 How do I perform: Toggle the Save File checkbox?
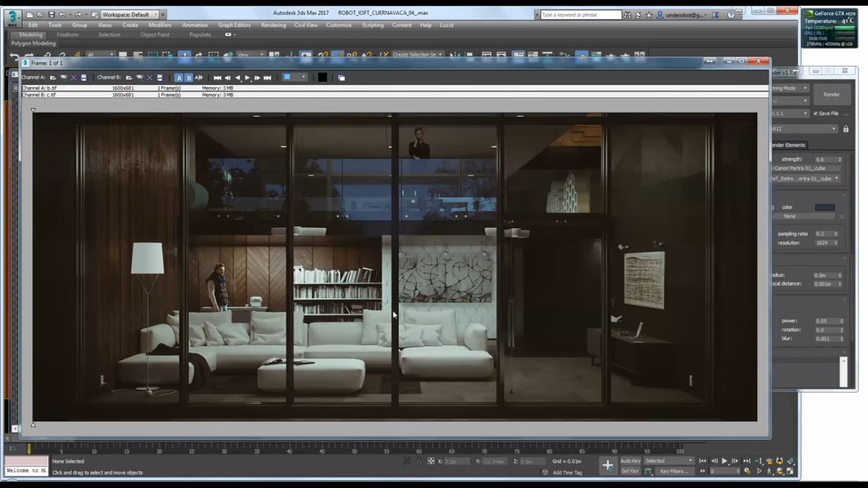click(816, 114)
